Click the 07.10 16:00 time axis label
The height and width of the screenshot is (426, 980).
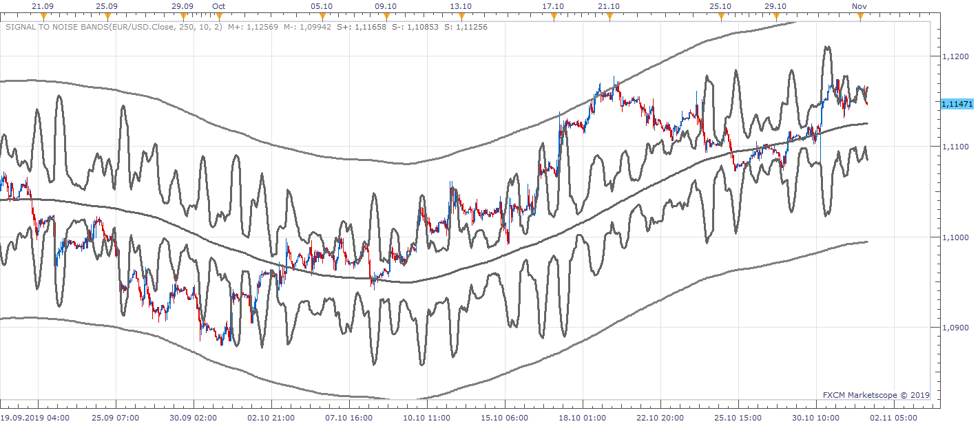coord(350,417)
